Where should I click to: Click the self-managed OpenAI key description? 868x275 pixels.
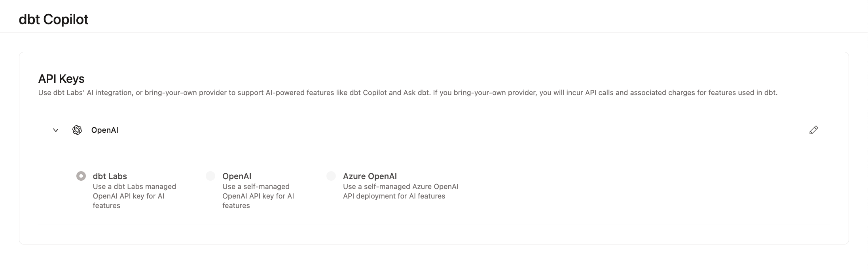click(x=258, y=196)
